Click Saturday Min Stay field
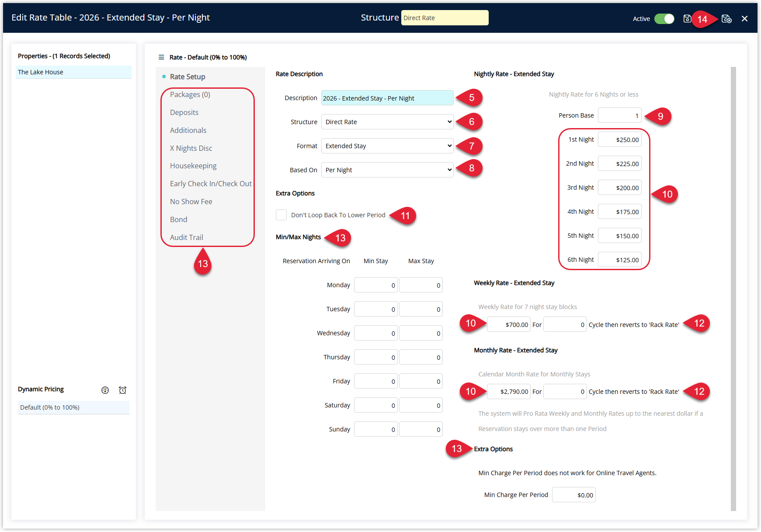This screenshot has width=761, height=532. 376,405
